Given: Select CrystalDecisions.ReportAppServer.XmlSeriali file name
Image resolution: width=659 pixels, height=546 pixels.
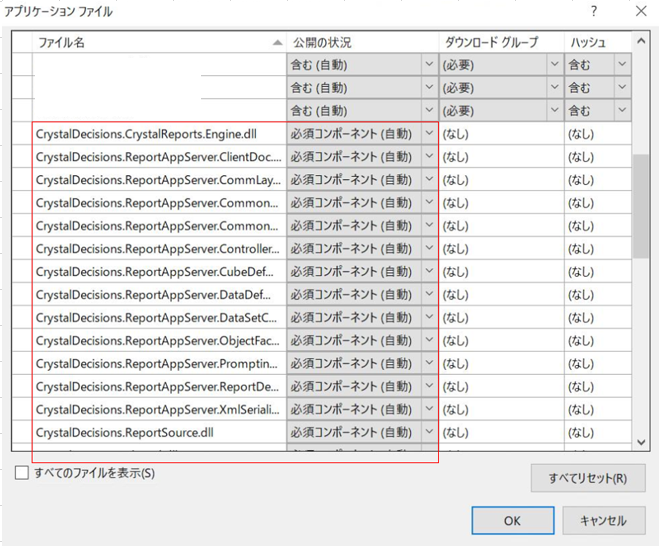Looking at the screenshot, I should pyautogui.click(x=159, y=409).
